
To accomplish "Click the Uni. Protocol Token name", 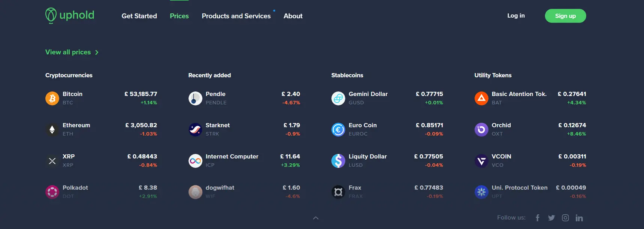I will pos(520,187).
